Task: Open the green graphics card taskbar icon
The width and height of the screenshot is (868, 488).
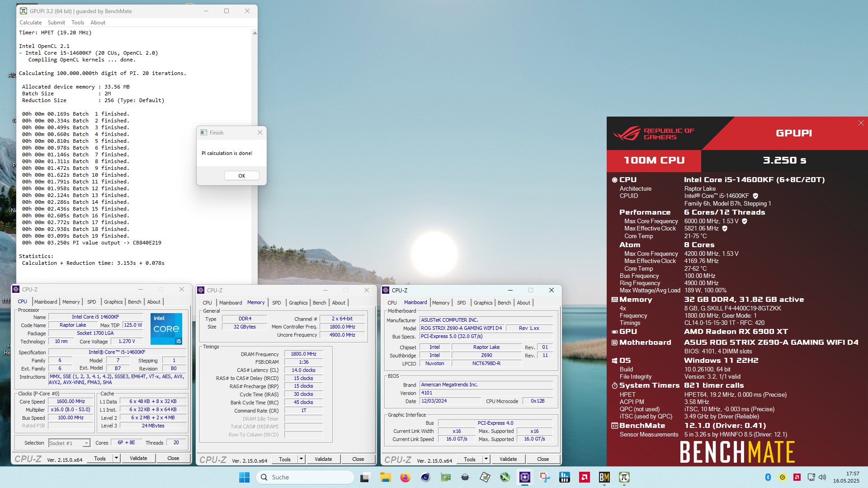Action: pos(445,477)
